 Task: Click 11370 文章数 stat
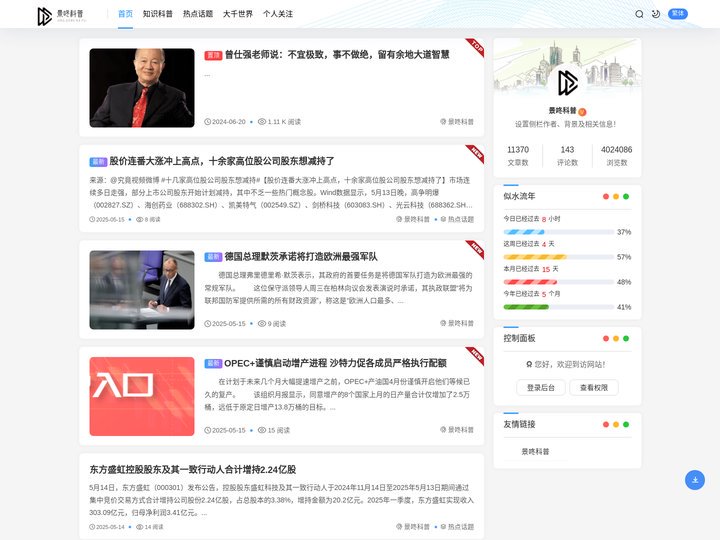(518, 156)
